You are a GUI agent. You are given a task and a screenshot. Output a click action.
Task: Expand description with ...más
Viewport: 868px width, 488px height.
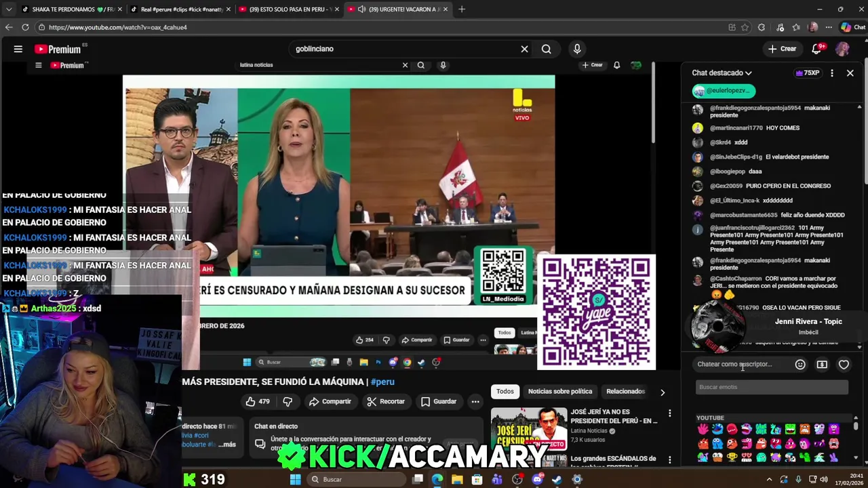(x=228, y=445)
